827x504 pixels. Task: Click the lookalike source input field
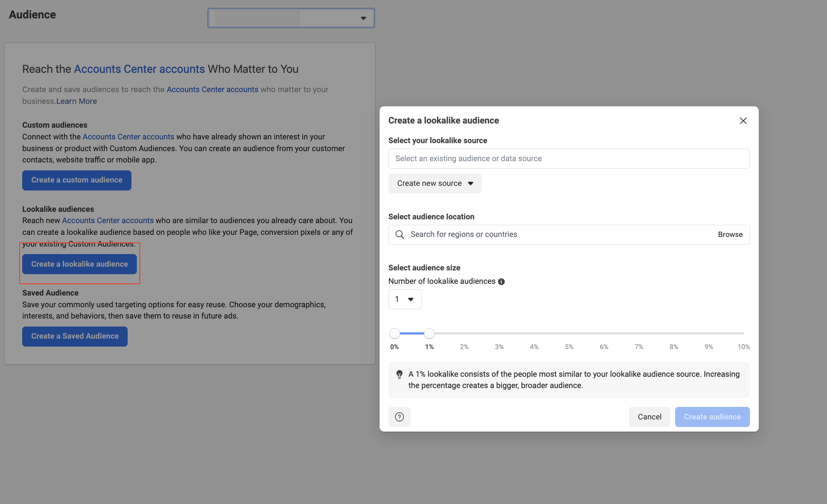pyautogui.click(x=569, y=159)
